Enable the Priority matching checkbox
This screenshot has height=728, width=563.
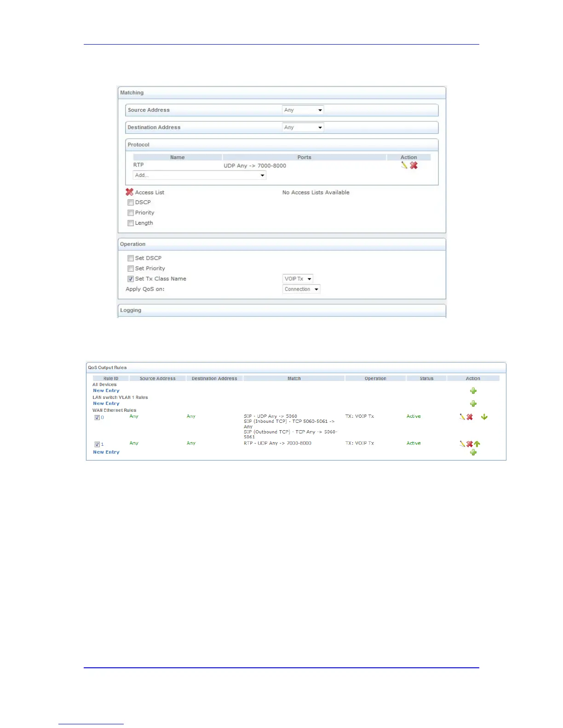point(131,213)
